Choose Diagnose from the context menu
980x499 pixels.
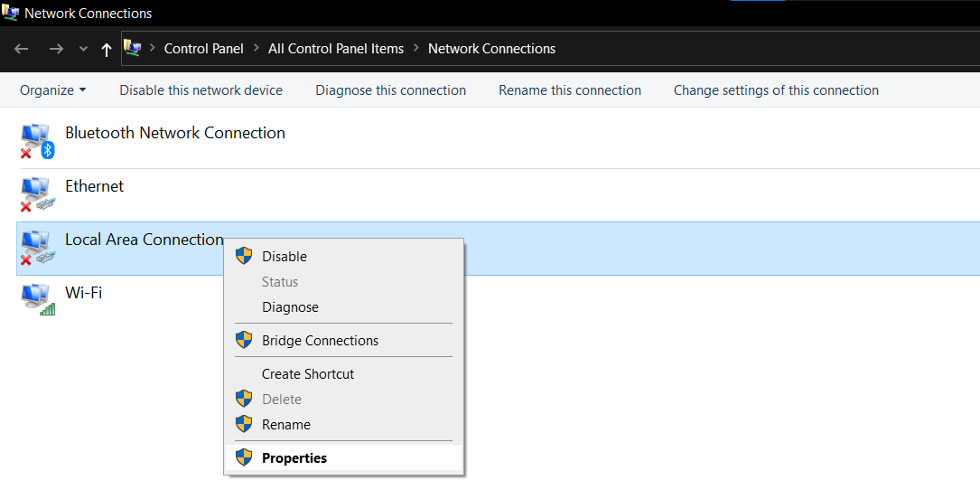pyautogui.click(x=344, y=307)
